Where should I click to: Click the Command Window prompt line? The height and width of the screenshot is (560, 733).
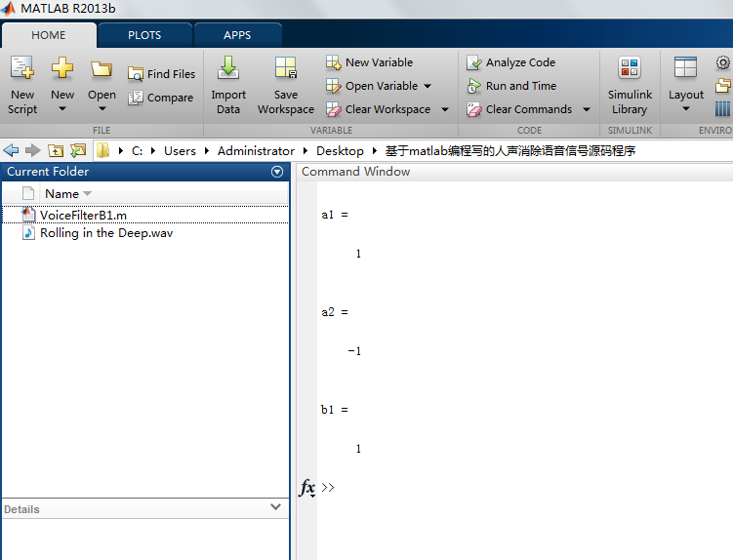(523, 488)
